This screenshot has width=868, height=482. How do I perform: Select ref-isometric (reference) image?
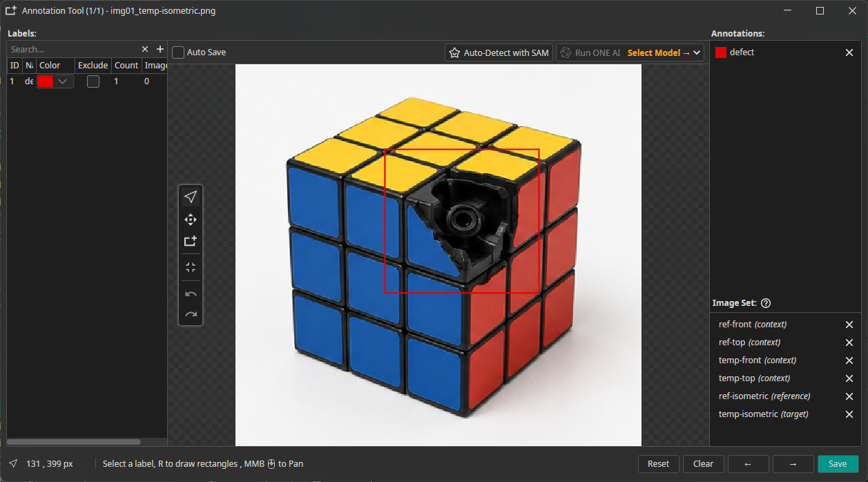point(764,396)
